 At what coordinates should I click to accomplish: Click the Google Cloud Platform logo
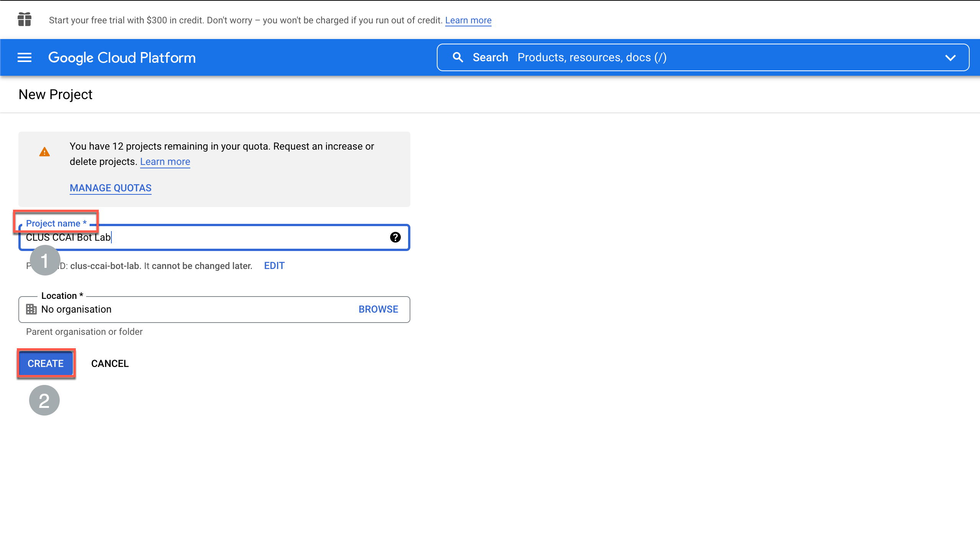[x=122, y=58]
